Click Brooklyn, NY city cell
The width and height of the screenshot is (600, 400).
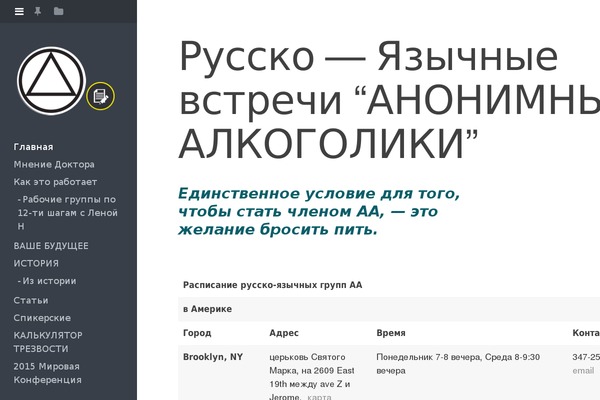click(213, 357)
